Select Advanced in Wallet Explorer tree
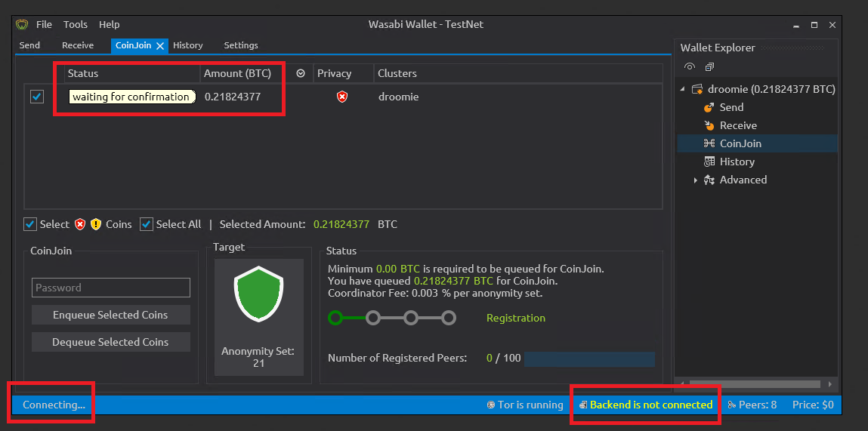 (x=743, y=180)
